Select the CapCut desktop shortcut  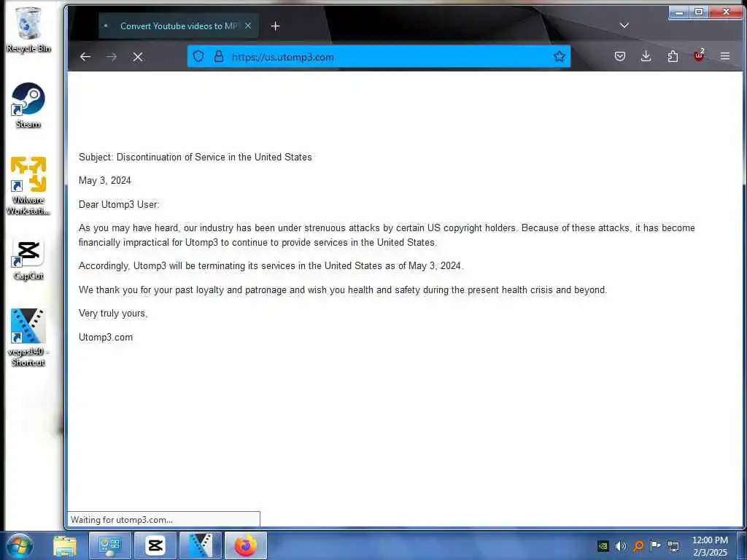coord(28,260)
